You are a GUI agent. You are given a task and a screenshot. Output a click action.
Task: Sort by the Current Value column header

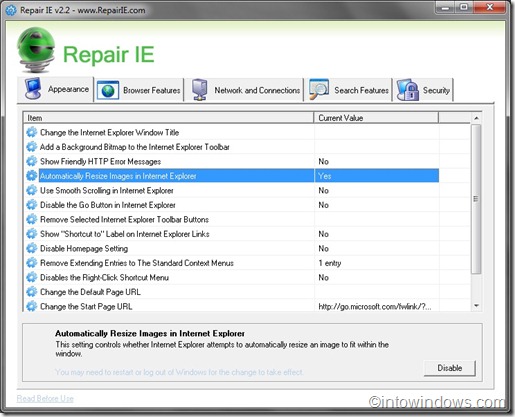(x=376, y=118)
